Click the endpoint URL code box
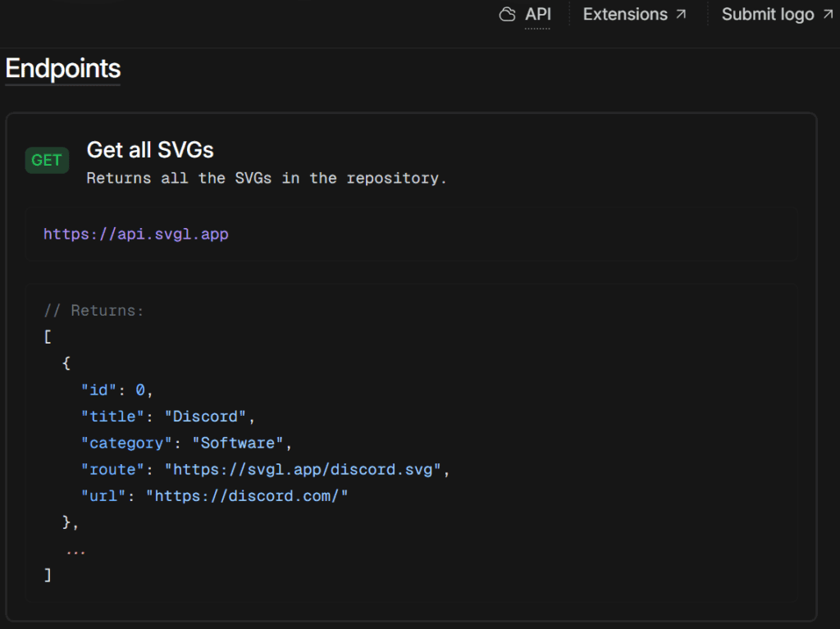Image resolution: width=840 pixels, height=629 pixels. pos(410,234)
